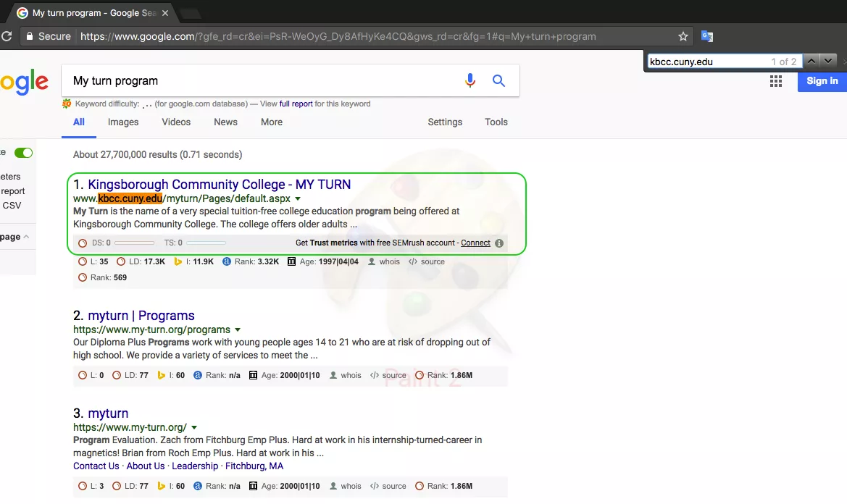Click the blue search magnifier icon
This screenshot has width=847, height=504.
click(498, 80)
